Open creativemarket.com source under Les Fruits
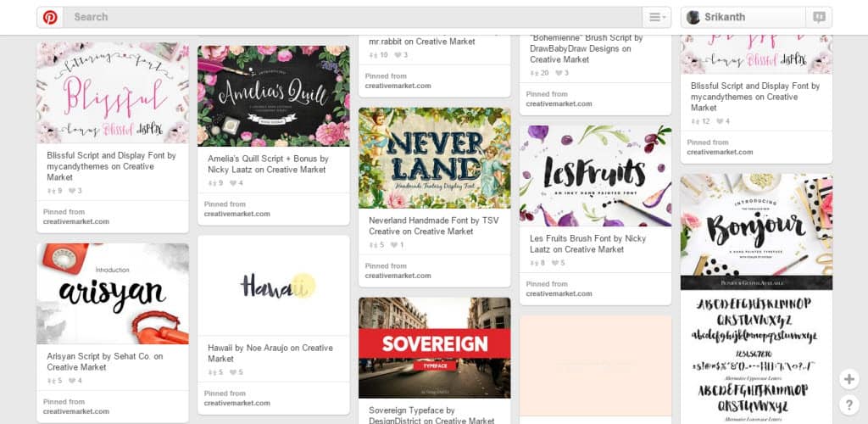The height and width of the screenshot is (424, 868). point(559,294)
